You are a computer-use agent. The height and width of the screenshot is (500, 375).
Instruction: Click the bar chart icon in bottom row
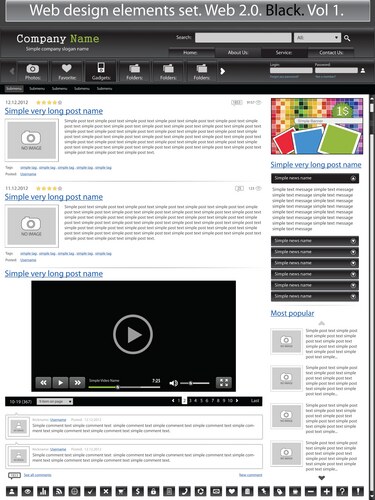[43, 491]
